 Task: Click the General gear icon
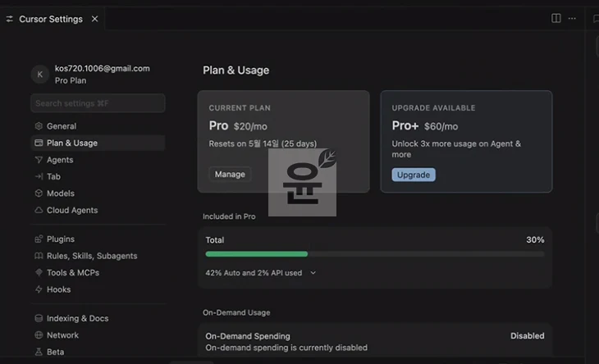(x=39, y=126)
